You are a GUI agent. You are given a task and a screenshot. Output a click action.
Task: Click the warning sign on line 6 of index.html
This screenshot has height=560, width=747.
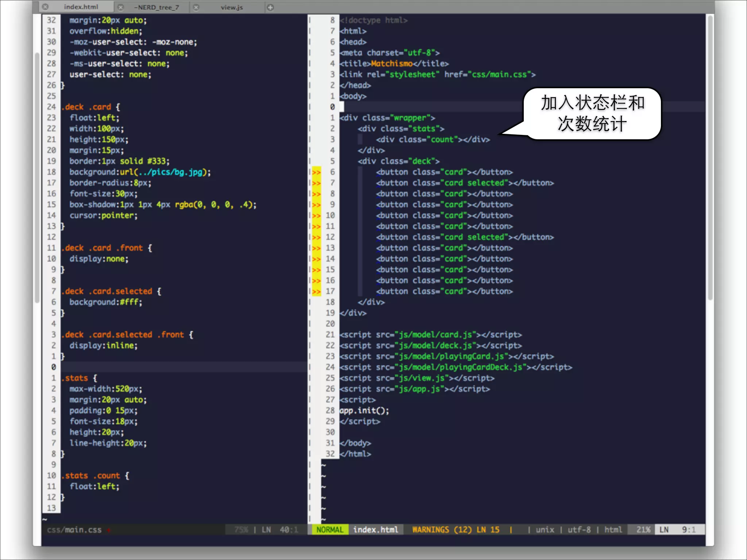(x=316, y=172)
